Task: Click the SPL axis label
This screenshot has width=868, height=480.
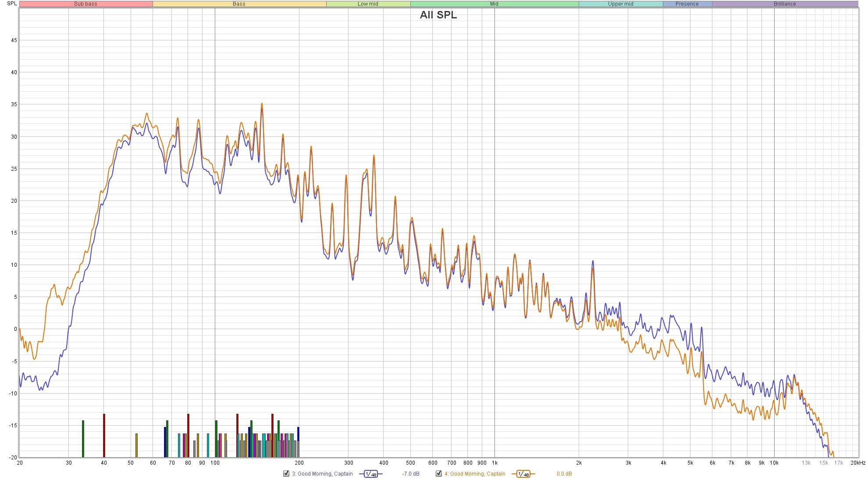Action: 12,4
